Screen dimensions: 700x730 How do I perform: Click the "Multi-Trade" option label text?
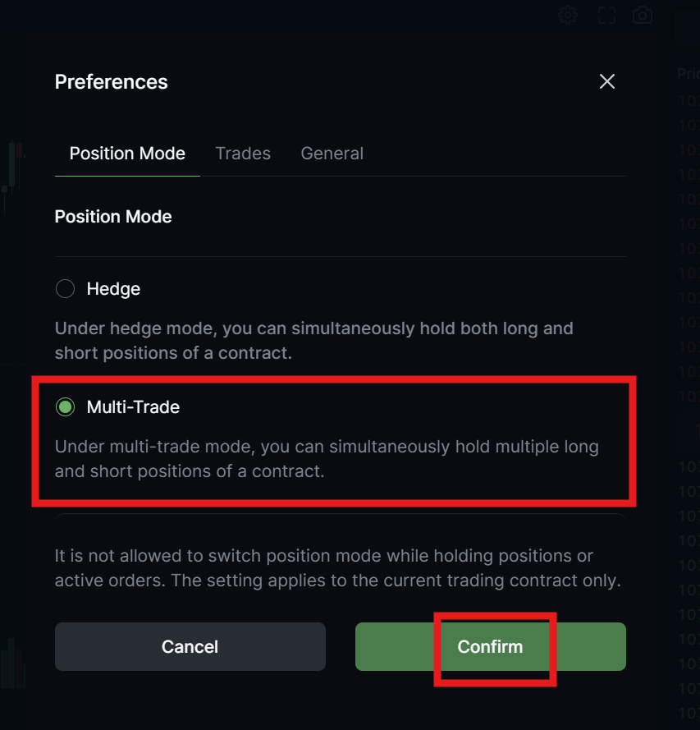tap(133, 406)
